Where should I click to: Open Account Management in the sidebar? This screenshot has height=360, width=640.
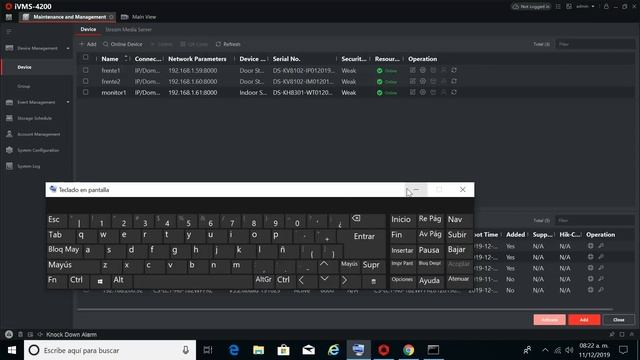pos(38,134)
